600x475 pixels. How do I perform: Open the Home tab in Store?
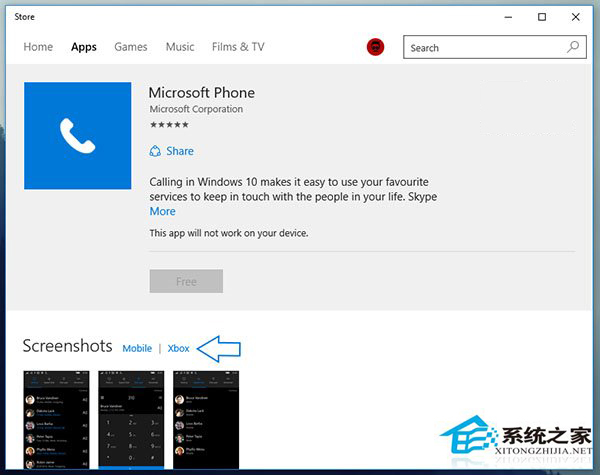(38, 47)
